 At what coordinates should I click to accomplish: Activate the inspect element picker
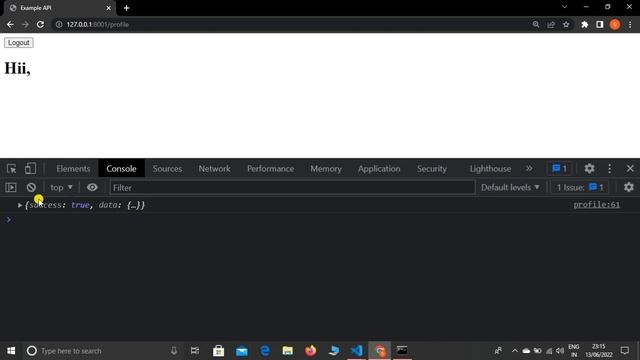click(x=11, y=169)
